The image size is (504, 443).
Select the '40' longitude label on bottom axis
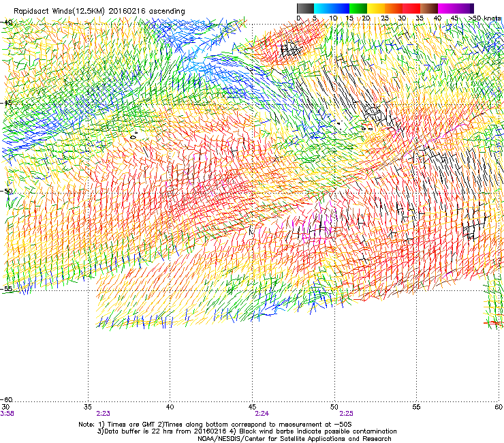tap(170, 407)
